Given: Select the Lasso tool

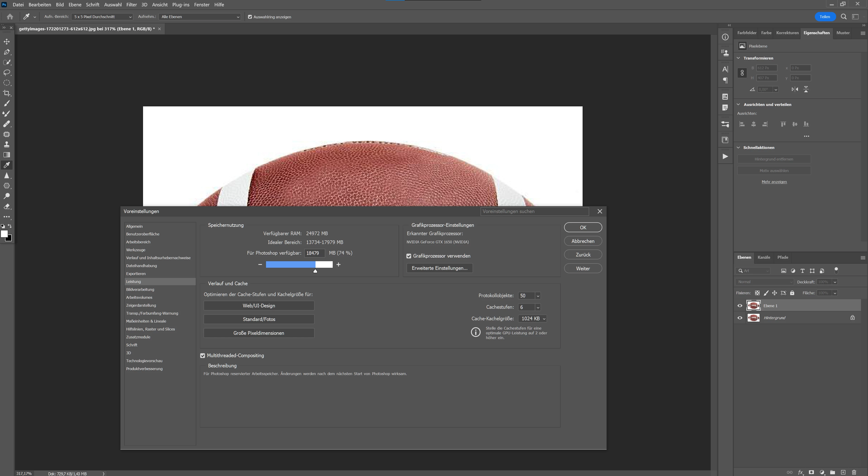Looking at the screenshot, I should pos(7,73).
